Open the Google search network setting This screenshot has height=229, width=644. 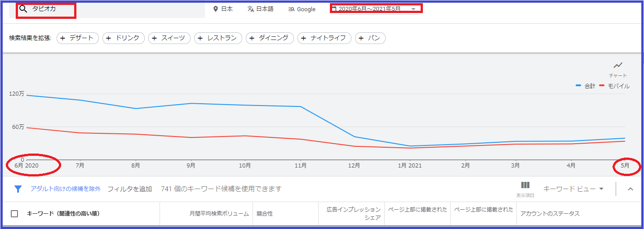tap(302, 9)
